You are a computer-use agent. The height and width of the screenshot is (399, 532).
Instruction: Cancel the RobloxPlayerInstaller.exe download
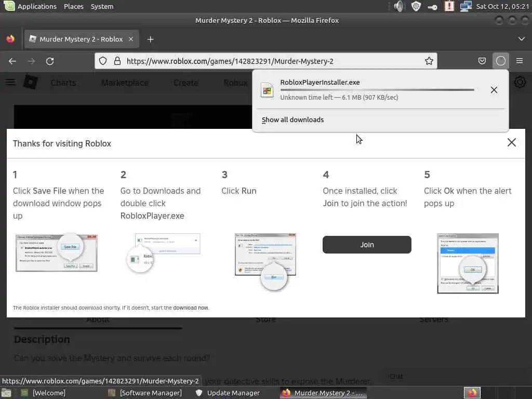[x=494, y=90]
